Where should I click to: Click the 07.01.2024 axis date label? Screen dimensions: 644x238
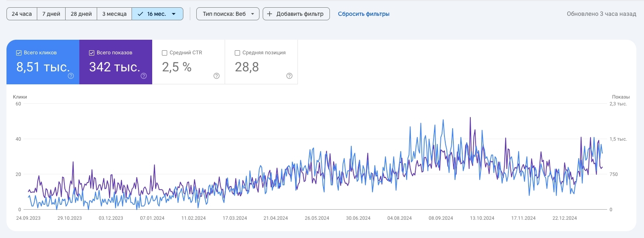(x=152, y=218)
